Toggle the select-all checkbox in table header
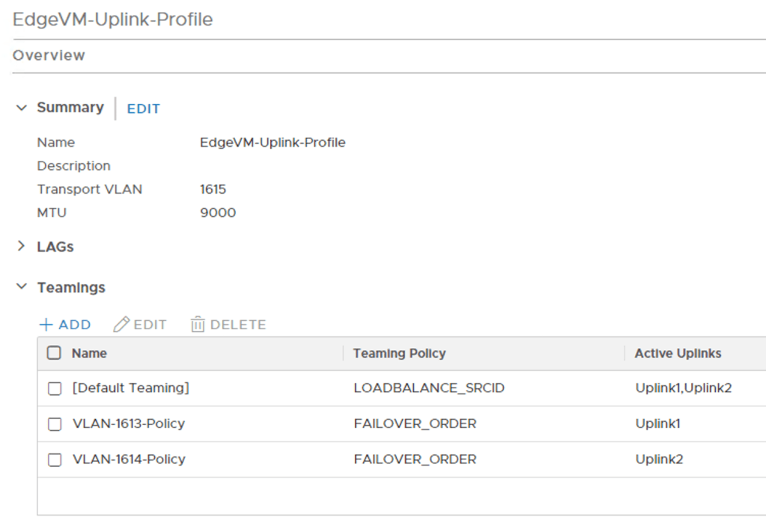Viewport: 766px width, 532px height. click(x=54, y=353)
